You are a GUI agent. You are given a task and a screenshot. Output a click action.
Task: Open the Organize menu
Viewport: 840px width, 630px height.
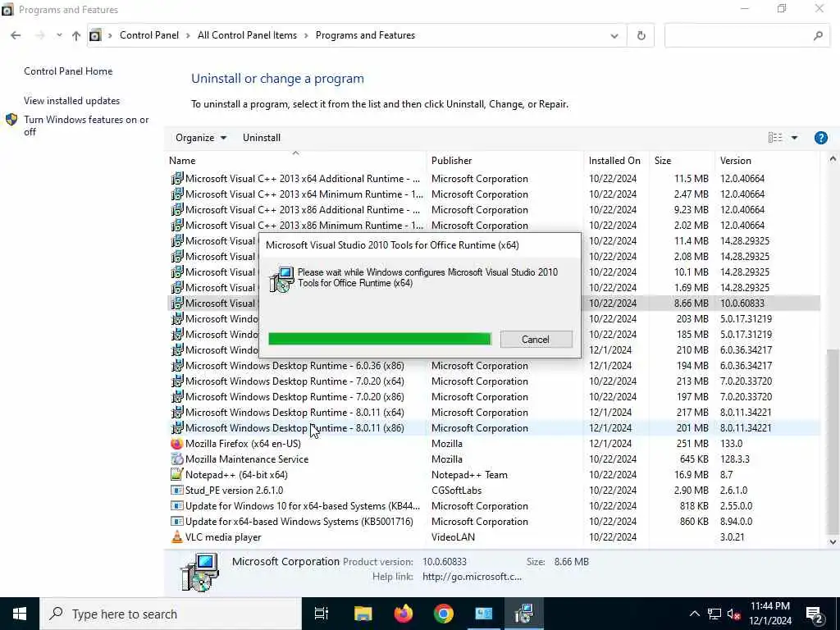point(200,138)
